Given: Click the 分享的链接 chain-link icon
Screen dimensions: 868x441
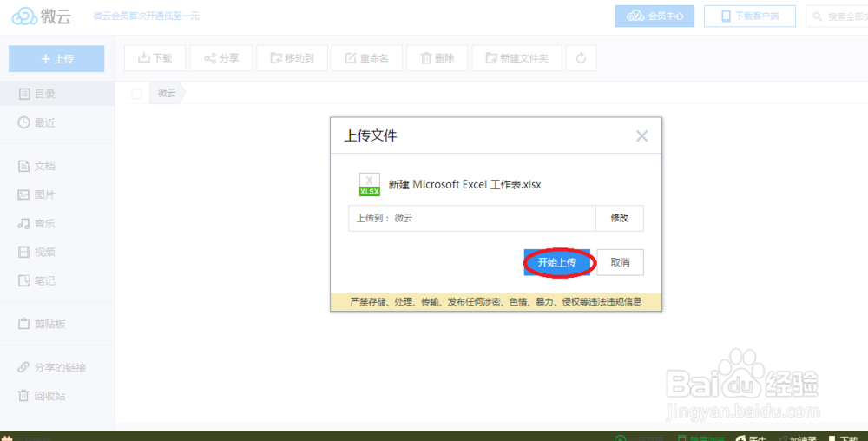Looking at the screenshot, I should click(x=23, y=367).
